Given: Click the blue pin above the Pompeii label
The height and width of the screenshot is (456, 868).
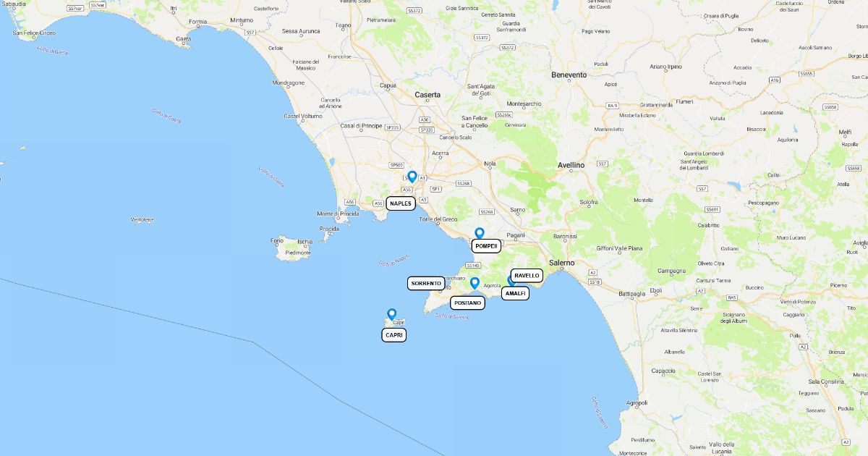Looking at the screenshot, I should (x=479, y=233).
